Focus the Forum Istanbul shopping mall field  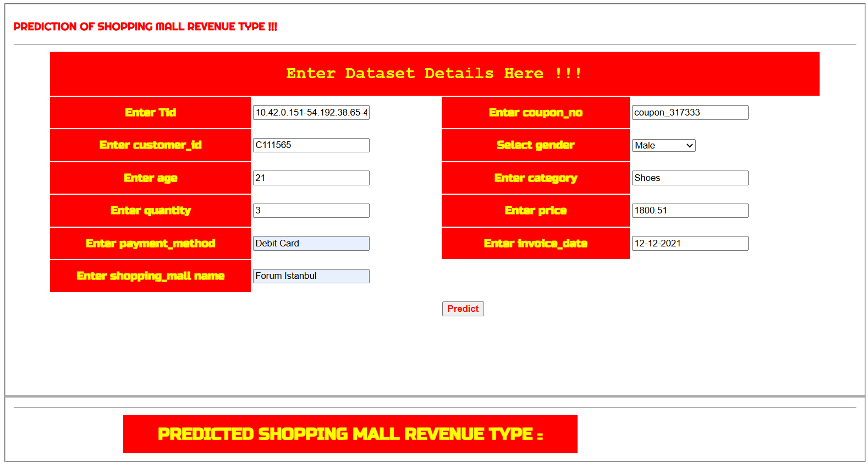311,276
